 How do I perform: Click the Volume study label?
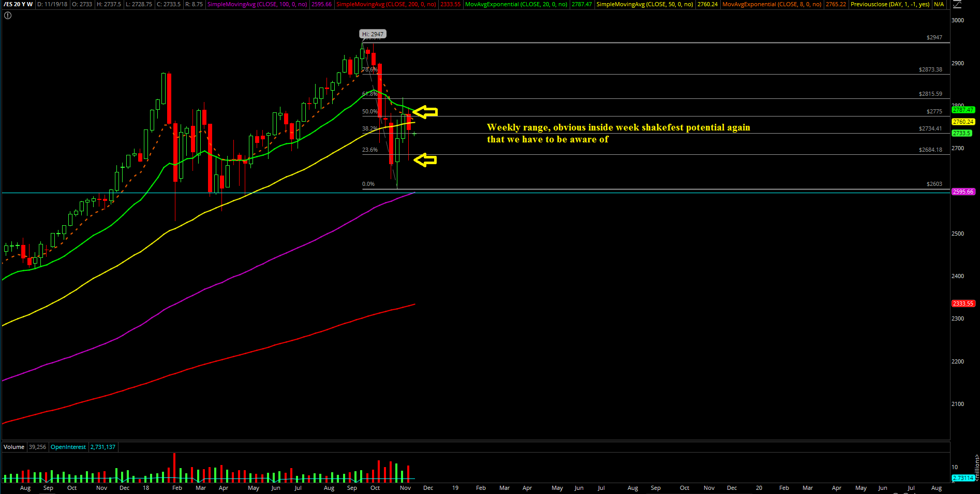[x=14, y=447]
